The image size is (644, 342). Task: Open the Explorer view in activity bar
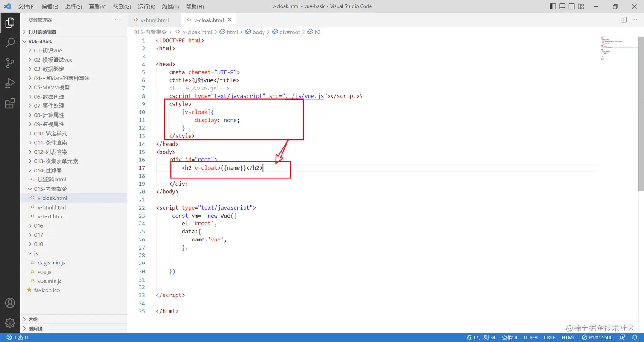pyautogui.click(x=10, y=23)
